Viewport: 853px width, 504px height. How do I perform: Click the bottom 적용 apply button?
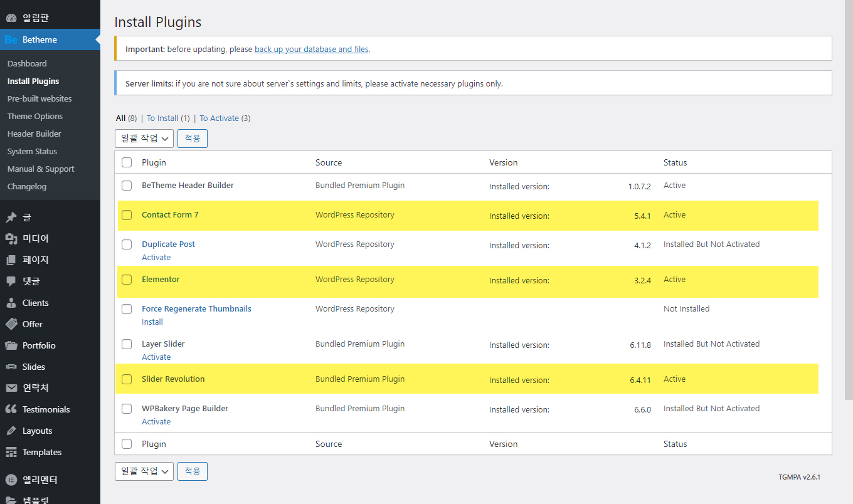point(193,471)
